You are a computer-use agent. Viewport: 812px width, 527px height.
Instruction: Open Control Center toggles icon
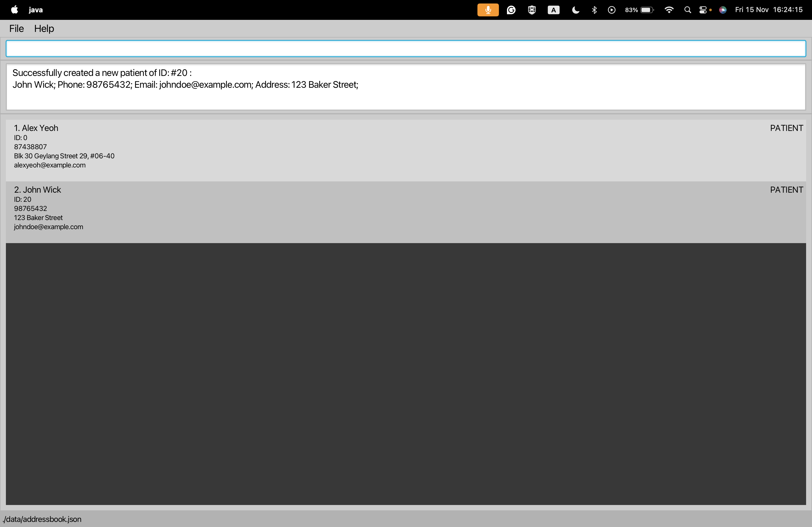click(x=703, y=10)
